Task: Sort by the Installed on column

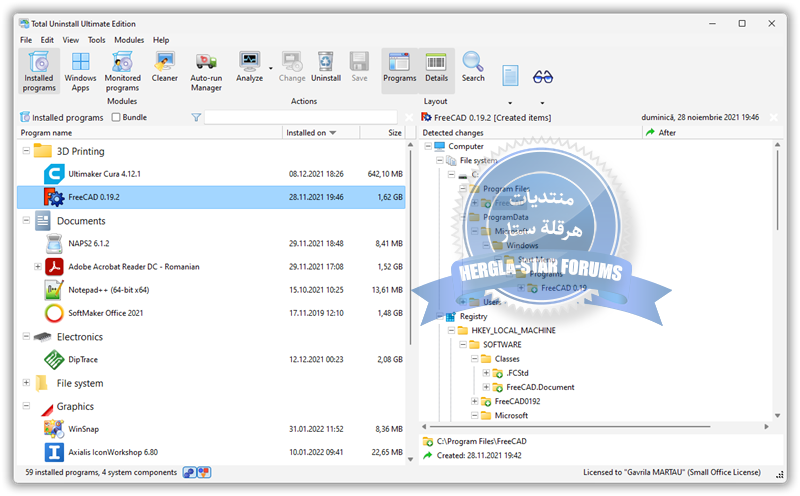Action: click(x=321, y=133)
